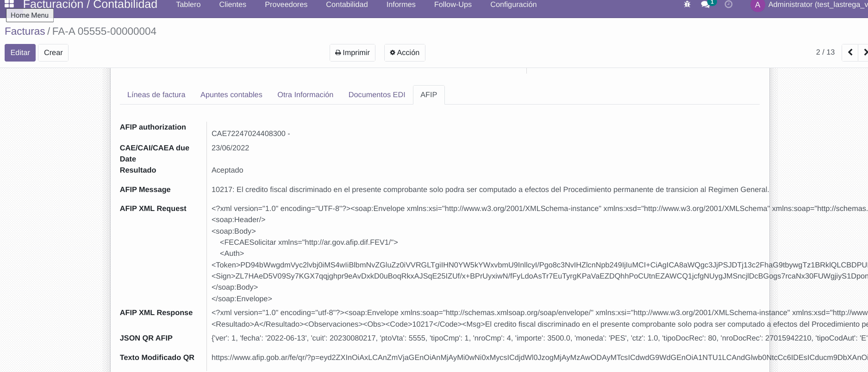Go to next record arrow
The image size is (868, 372).
[864, 52]
